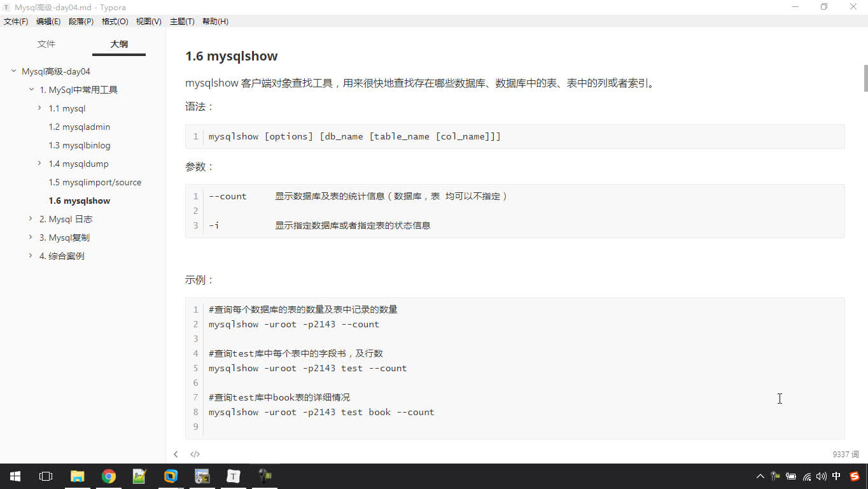Screen dimensions: 868x489
Task: Click the 示例： paragraph
Action: [x=200, y=280]
